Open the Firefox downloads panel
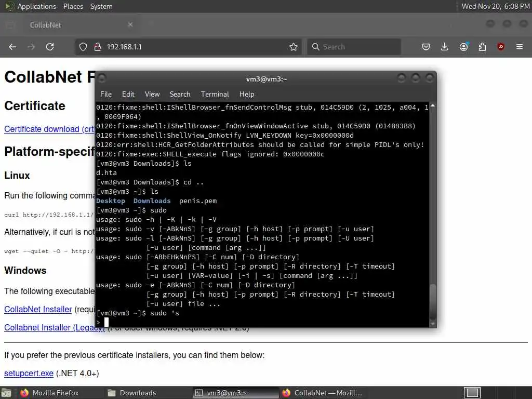Screen dimensions: 532x399 (x=445, y=47)
